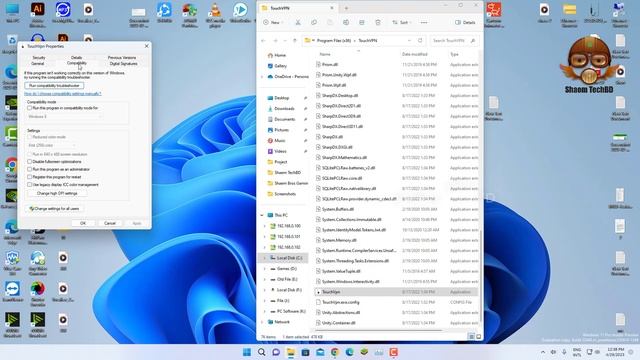
Task: Open the Windows 8 compatibility mode dropdown
Action: 64,117
